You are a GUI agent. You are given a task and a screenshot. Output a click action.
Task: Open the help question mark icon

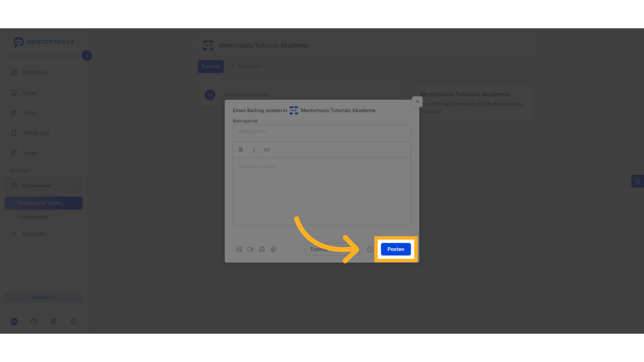pyautogui.click(x=34, y=322)
